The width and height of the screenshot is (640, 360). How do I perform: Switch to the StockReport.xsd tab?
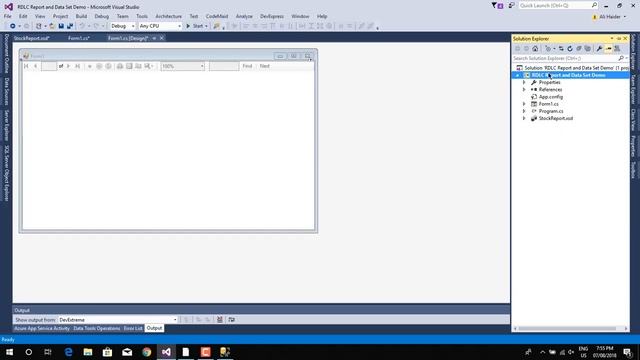tap(31, 38)
